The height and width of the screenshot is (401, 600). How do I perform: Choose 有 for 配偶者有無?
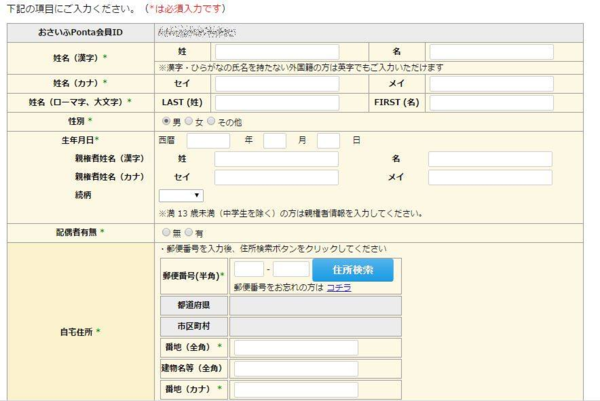(189, 232)
